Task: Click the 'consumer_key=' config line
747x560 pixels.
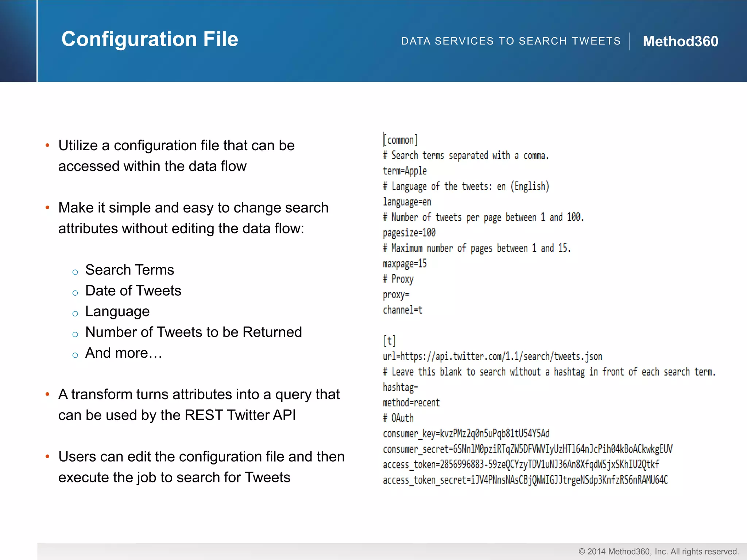Action: (x=466, y=433)
